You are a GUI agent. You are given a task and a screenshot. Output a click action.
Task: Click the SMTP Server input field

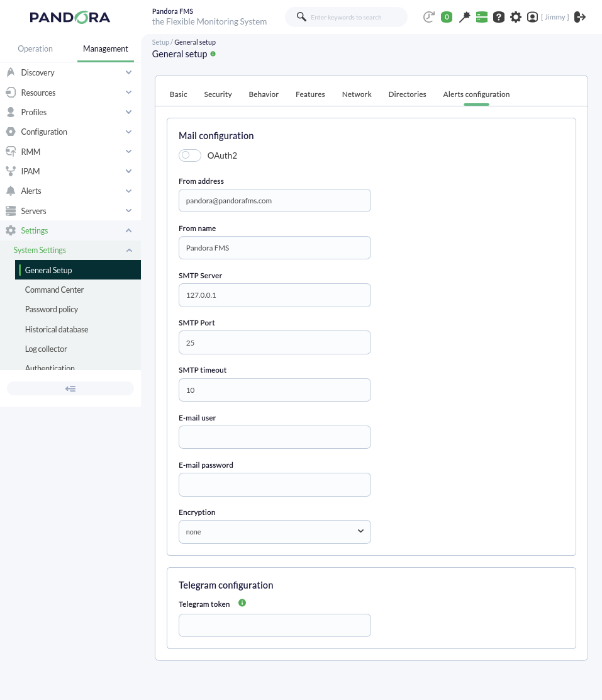pos(274,295)
